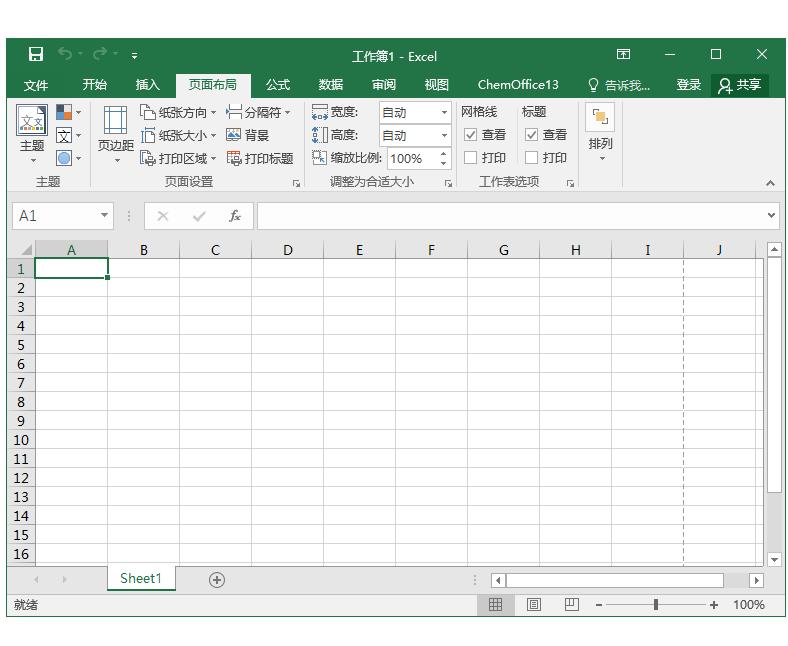Open 调整为合适大小 dialog launcher

pos(448,183)
